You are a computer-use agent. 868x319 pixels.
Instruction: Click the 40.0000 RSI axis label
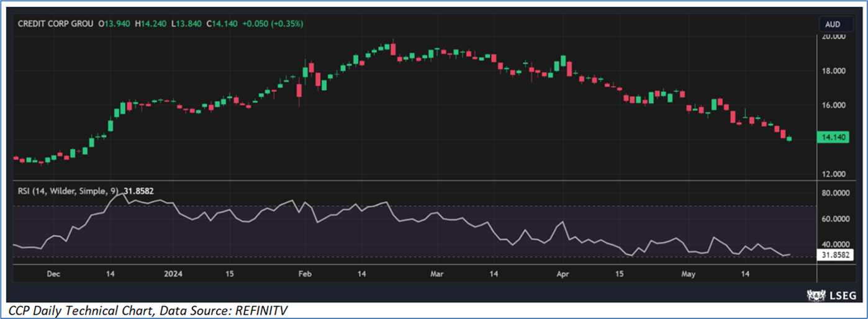click(x=834, y=245)
